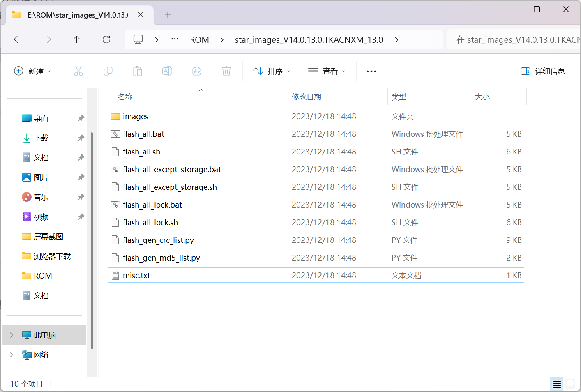This screenshot has height=392, width=581.
Task: Open the 详细信息 details pane
Action: click(542, 71)
